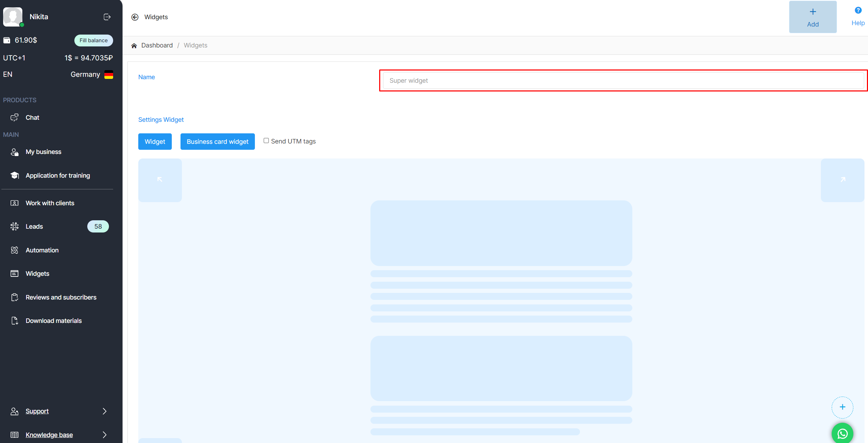
Task: Go to Automation in sidebar
Action: click(x=42, y=250)
